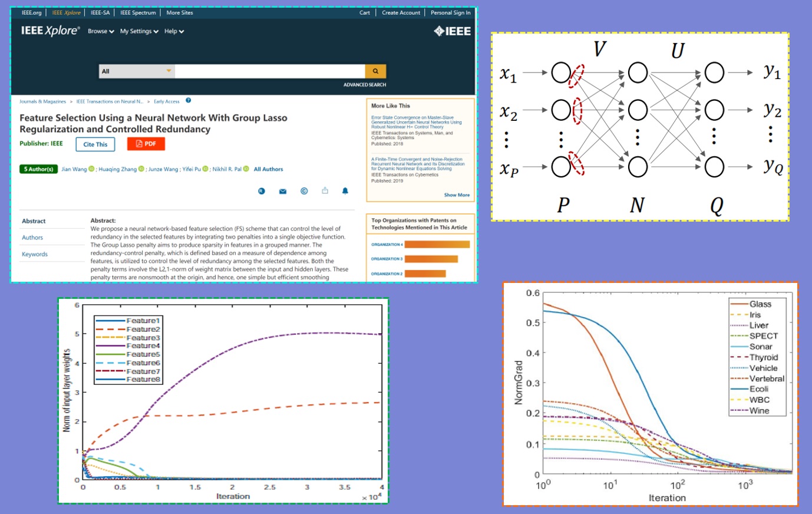The image size is (812, 514).
Task: Expand the My Settings menu
Action: 139,31
